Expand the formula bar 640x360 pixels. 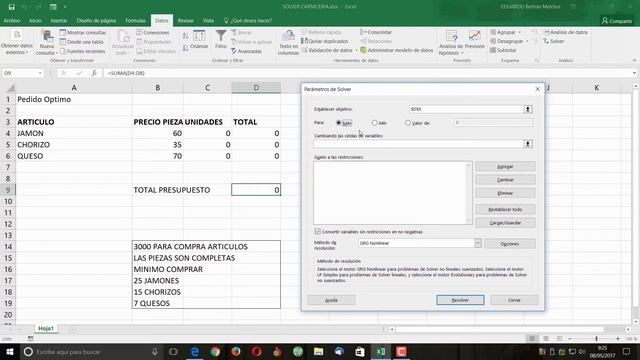[634, 73]
